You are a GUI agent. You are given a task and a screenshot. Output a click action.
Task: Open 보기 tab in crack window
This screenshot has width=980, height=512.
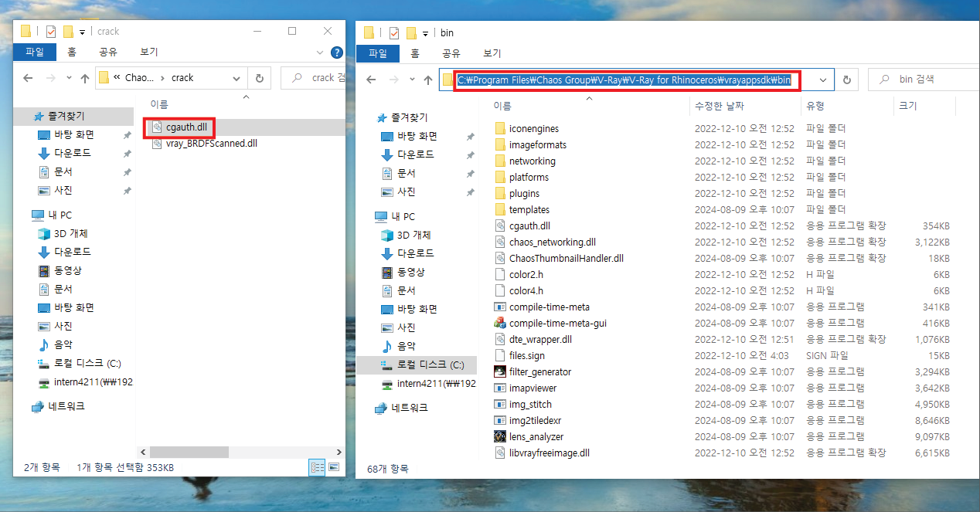(x=149, y=52)
